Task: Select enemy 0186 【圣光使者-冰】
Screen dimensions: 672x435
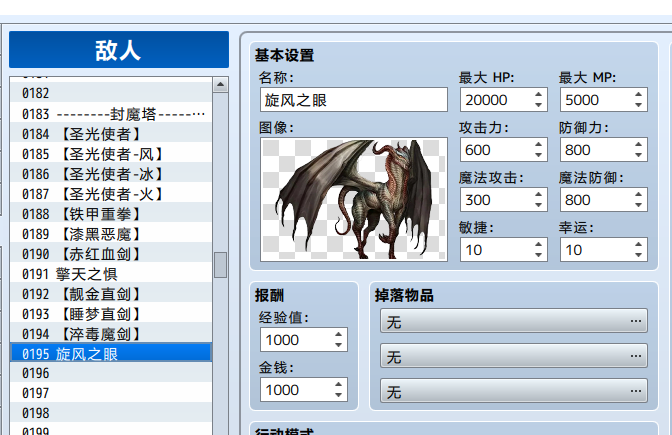Action: coord(111,174)
